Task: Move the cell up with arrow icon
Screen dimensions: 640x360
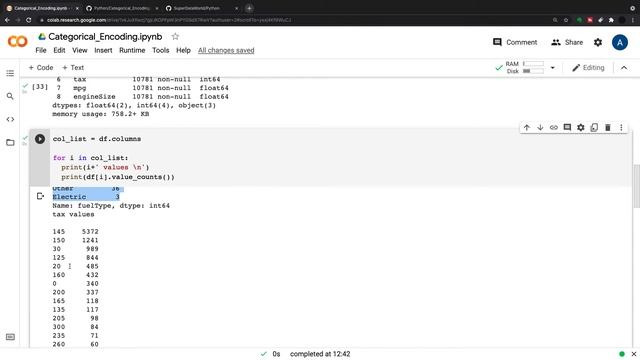Action: click(x=527, y=128)
